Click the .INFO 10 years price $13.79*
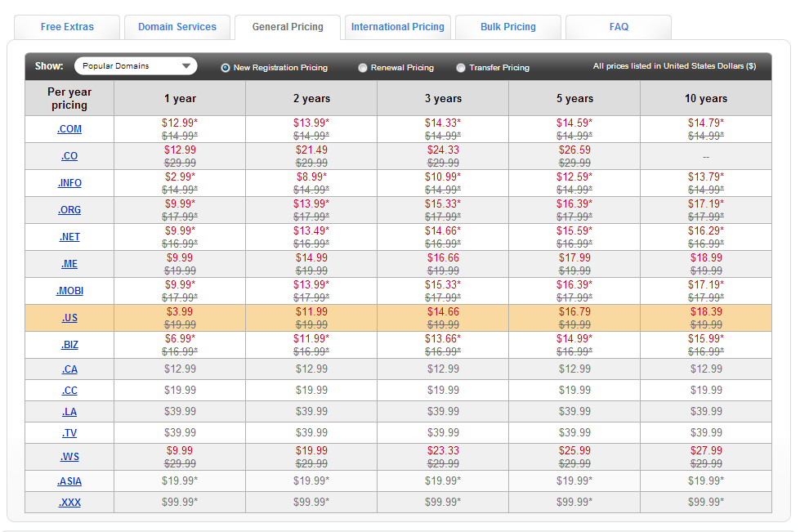This screenshot has height=532, width=809. click(706, 177)
